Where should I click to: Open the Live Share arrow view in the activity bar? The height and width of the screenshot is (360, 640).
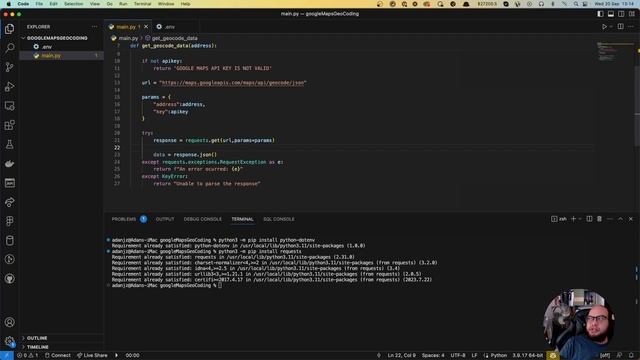(9, 202)
